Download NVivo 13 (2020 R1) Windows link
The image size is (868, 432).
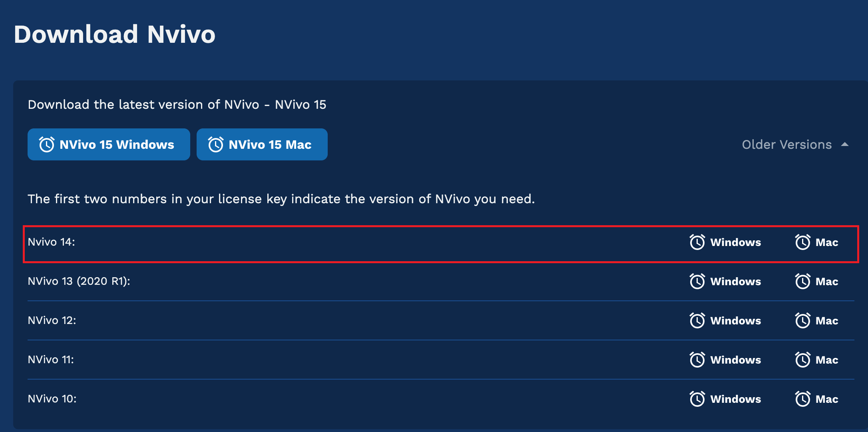pos(725,281)
